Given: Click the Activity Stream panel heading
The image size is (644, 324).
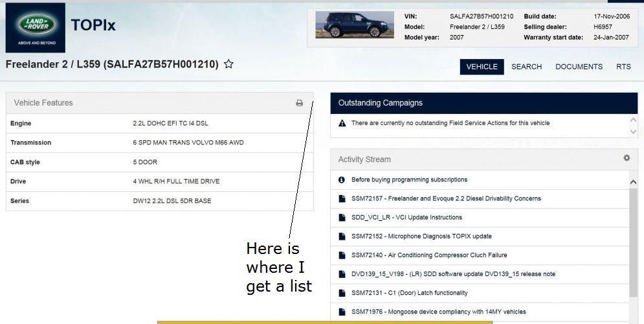Looking at the screenshot, I should coord(364,159).
